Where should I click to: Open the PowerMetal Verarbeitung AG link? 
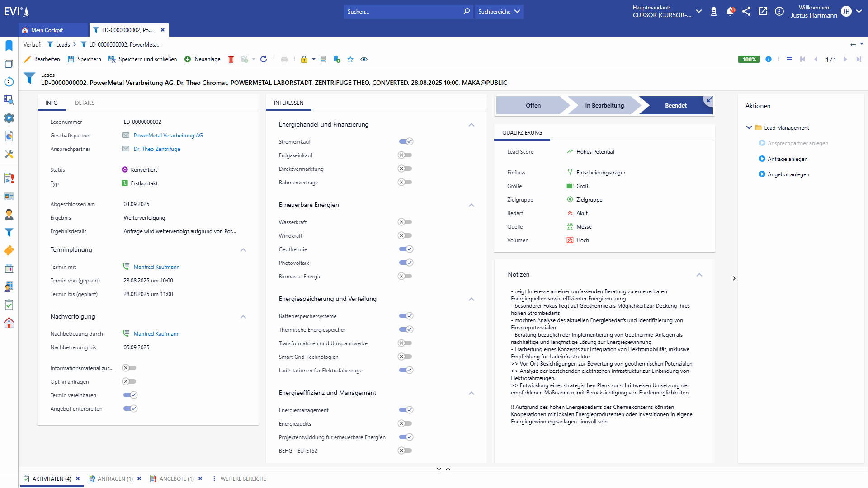[x=168, y=135]
